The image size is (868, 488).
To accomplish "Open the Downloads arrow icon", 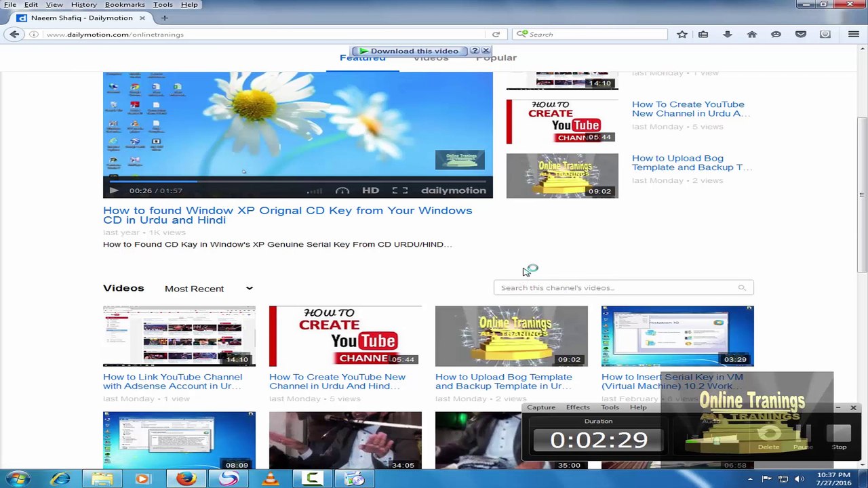I will pyautogui.click(x=728, y=34).
